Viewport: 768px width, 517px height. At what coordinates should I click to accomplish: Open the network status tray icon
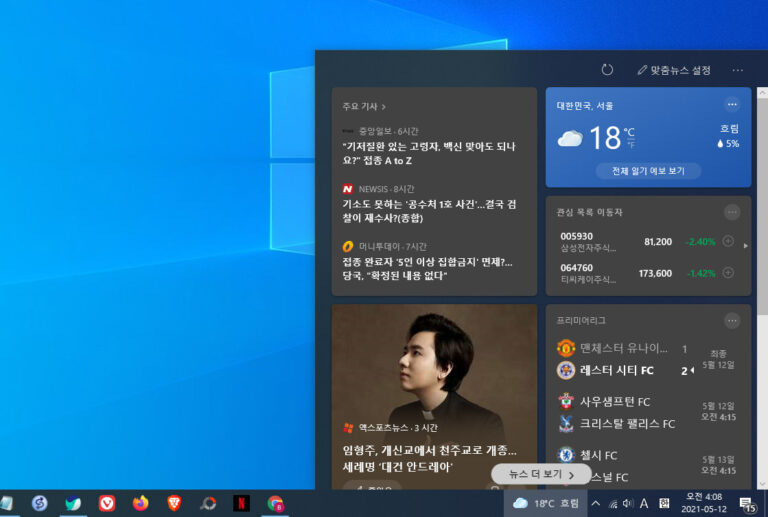coord(613,504)
